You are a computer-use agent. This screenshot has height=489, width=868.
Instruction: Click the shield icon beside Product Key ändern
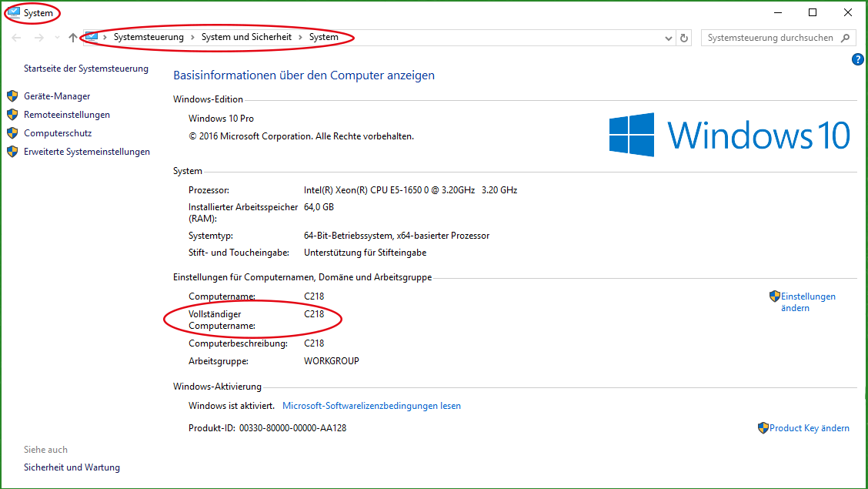[x=763, y=428]
